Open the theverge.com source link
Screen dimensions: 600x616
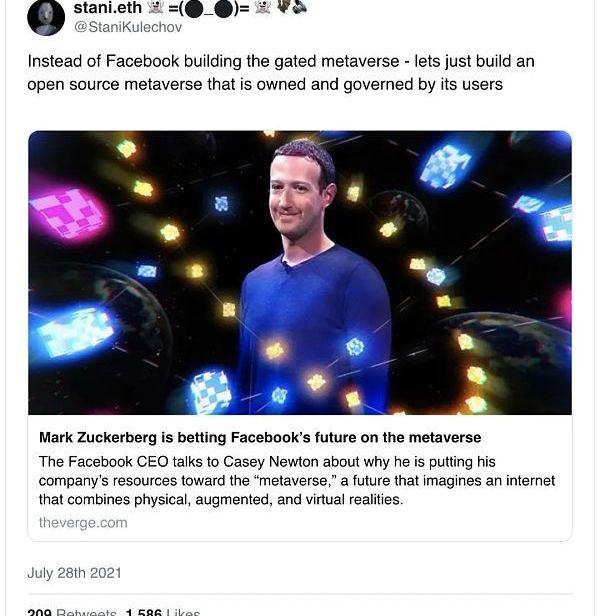tap(83, 522)
